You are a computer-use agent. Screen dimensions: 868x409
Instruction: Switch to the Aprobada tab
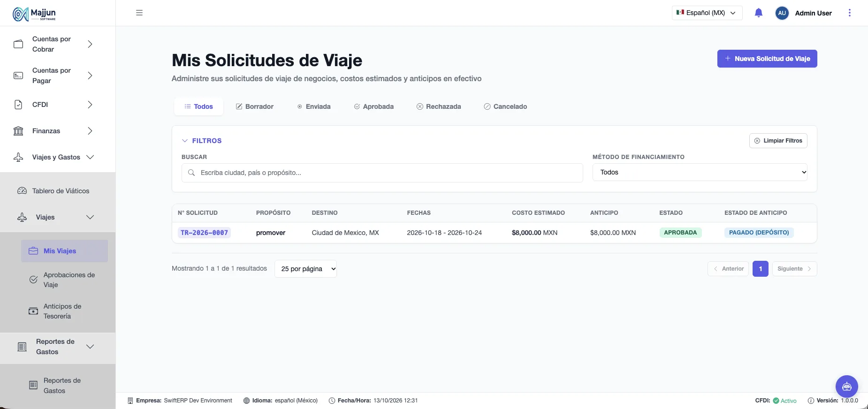point(373,106)
